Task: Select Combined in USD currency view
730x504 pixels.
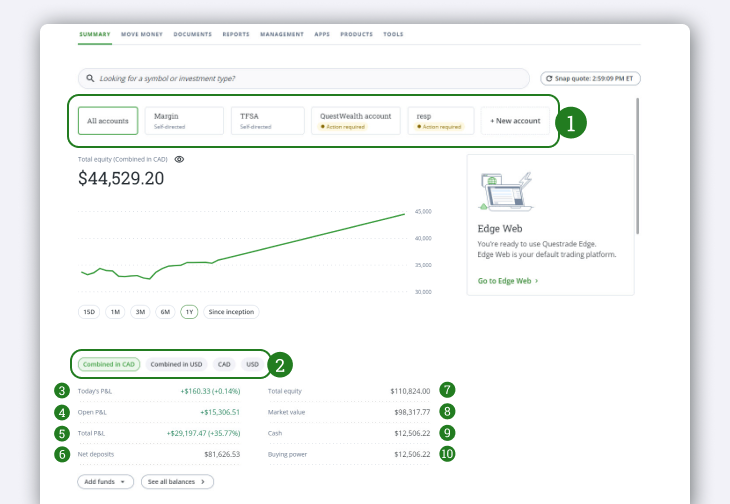Action: coord(176,364)
